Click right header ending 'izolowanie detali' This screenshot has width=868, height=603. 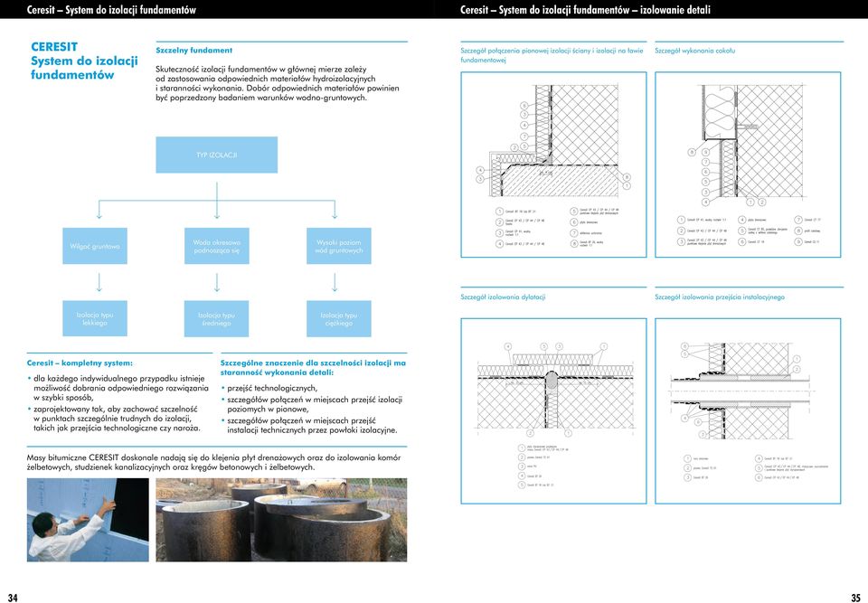pos(585,9)
